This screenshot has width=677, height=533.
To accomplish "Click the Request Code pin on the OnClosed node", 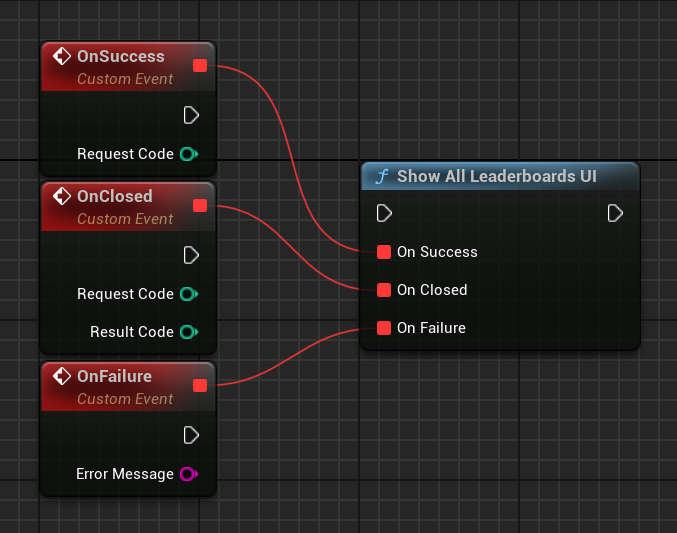I will [188, 294].
